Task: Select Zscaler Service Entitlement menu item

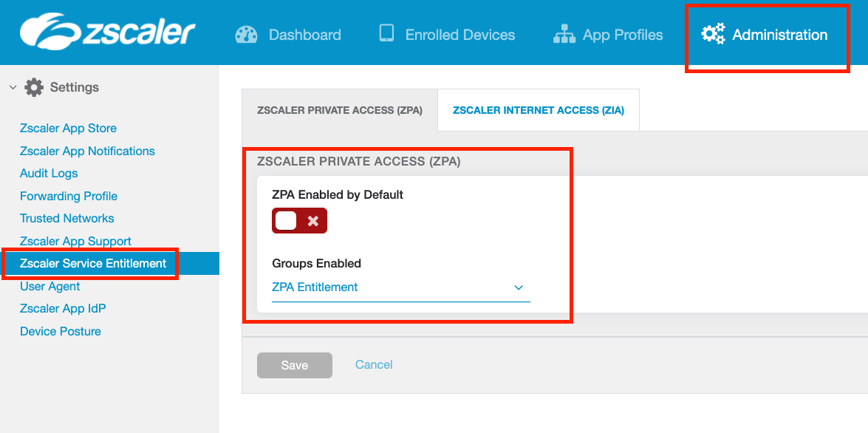Action: [x=93, y=263]
